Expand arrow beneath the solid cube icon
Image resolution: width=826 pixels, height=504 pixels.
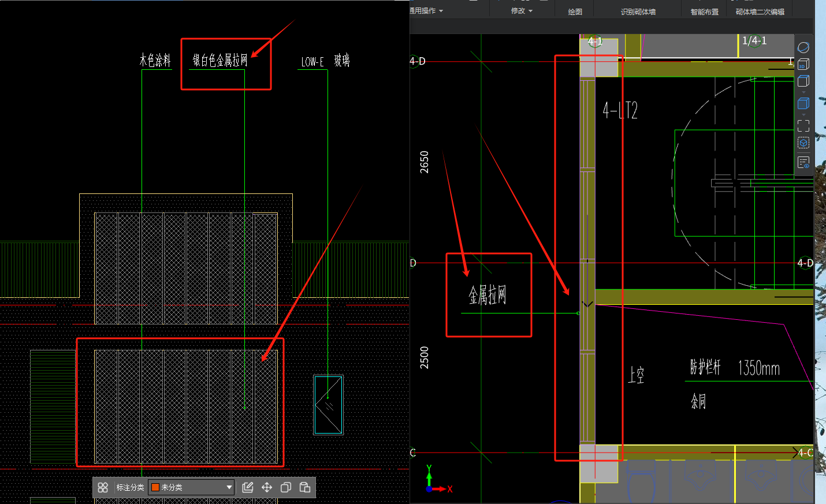coord(803,114)
